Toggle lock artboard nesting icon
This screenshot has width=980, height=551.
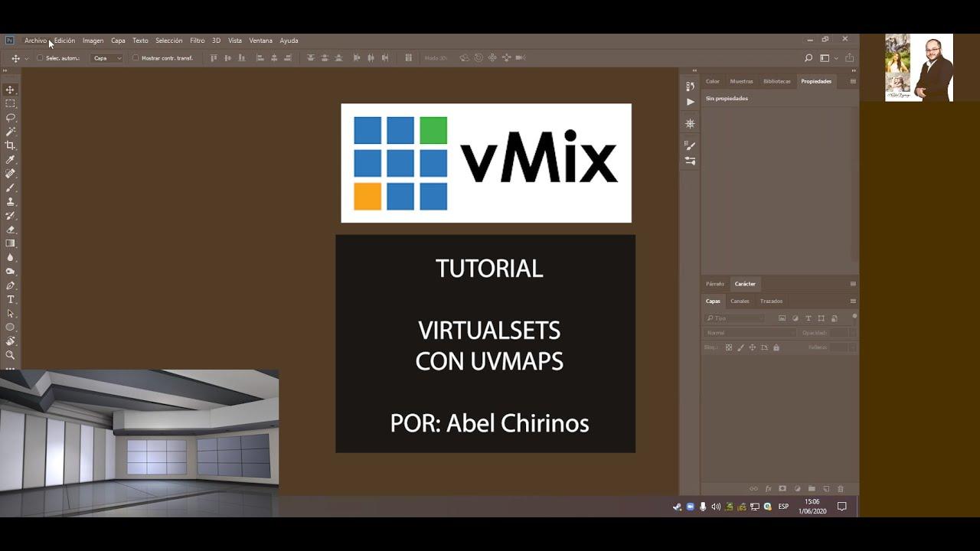(764, 347)
